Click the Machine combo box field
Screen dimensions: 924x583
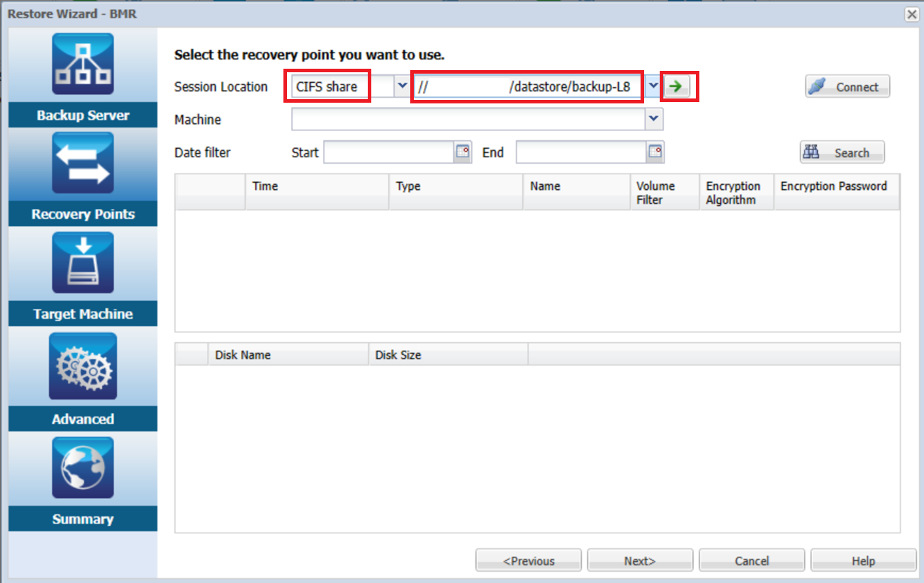(x=469, y=120)
